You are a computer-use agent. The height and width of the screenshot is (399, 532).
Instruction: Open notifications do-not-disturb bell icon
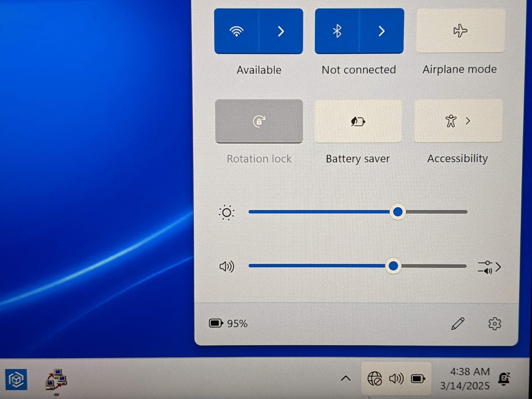[x=504, y=378]
